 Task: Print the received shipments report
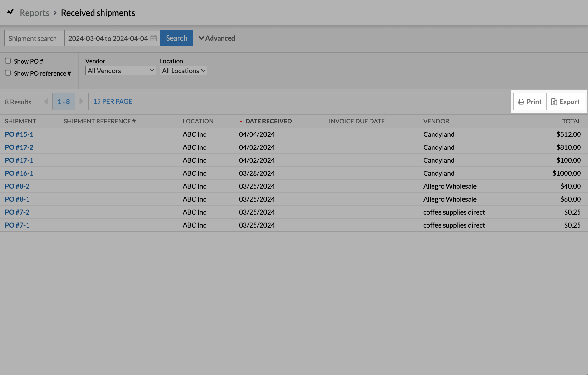(x=530, y=102)
